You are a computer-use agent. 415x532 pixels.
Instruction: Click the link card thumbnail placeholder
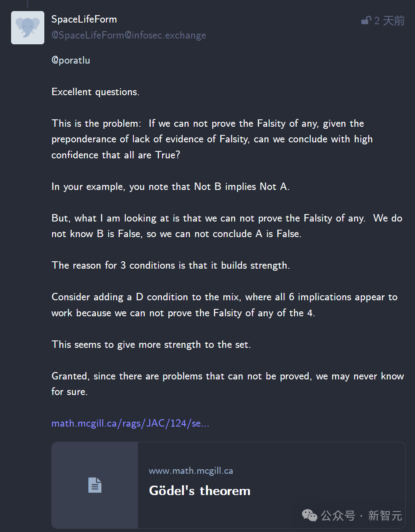95,485
